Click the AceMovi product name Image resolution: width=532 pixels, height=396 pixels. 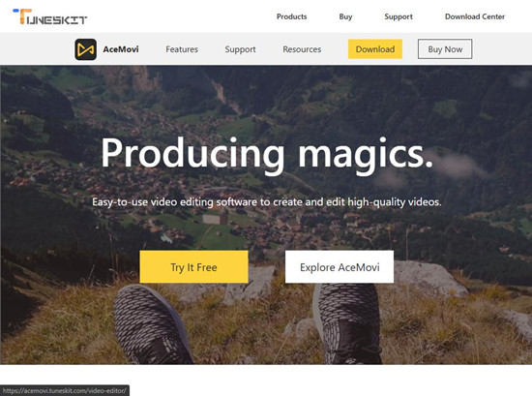pos(121,49)
